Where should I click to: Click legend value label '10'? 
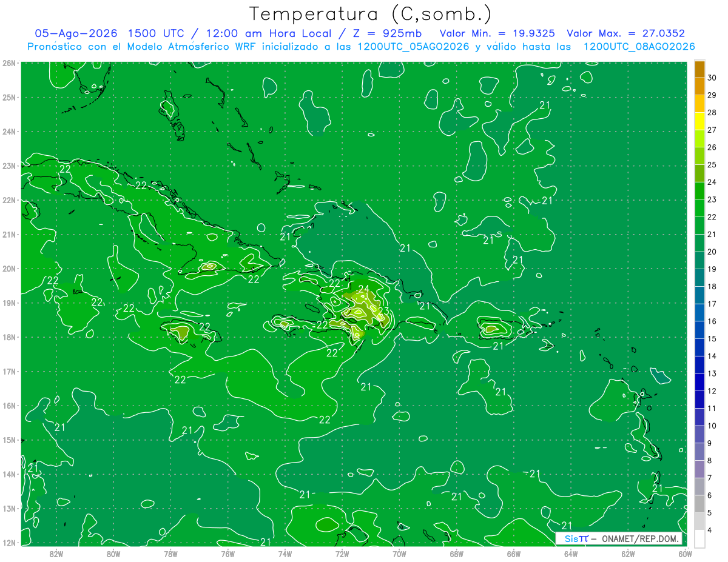(712, 426)
